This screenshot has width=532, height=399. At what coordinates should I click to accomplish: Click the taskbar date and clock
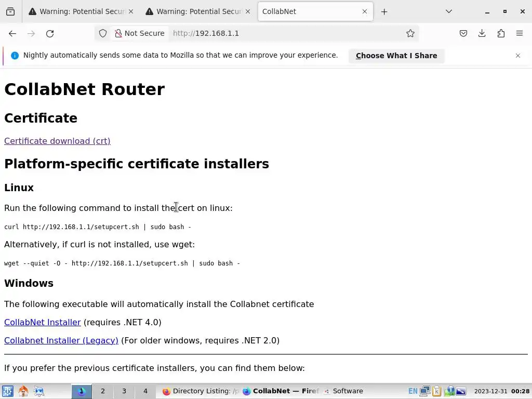coord(502,391)
